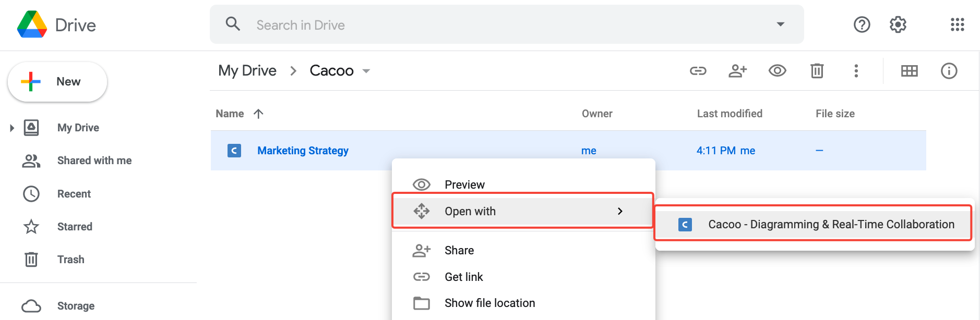The height and width of the screenshot is (320, 980).
Task: Switch to grid view layout
Action: 909,71
